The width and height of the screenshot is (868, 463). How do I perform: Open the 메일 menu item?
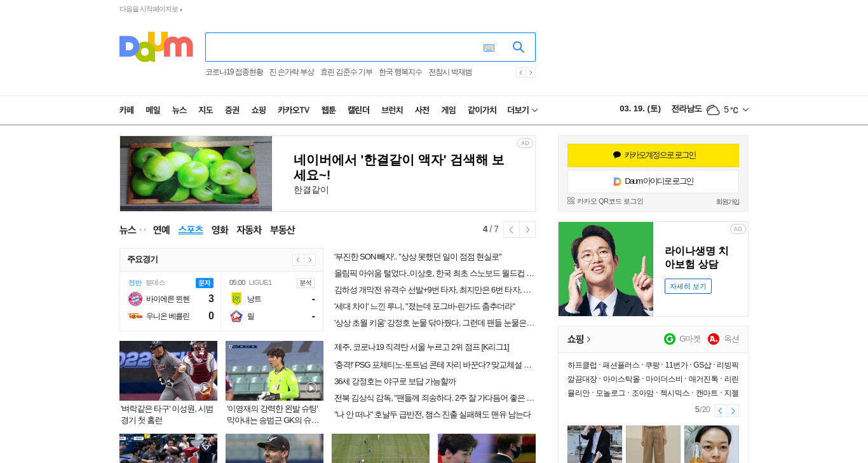coord(153,110)
